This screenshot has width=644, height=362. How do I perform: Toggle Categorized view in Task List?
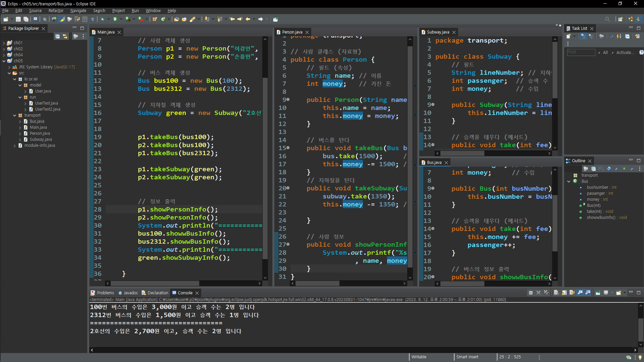[584, 36]
